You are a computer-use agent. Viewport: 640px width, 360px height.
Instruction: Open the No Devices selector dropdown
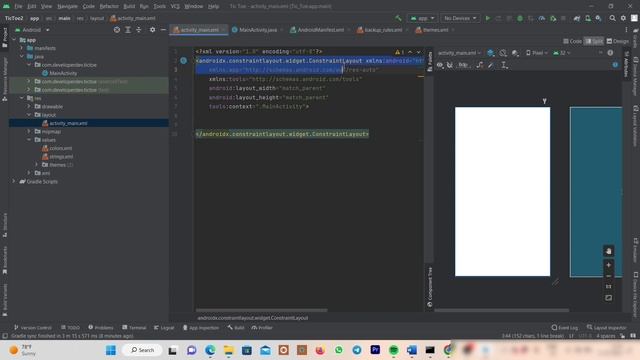tap(460, 18)
